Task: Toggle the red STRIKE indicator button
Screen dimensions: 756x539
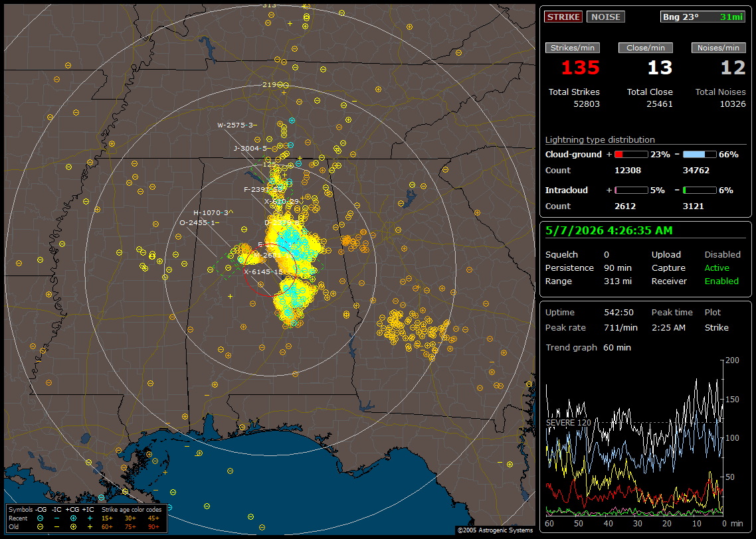Action: coord(563,17)
